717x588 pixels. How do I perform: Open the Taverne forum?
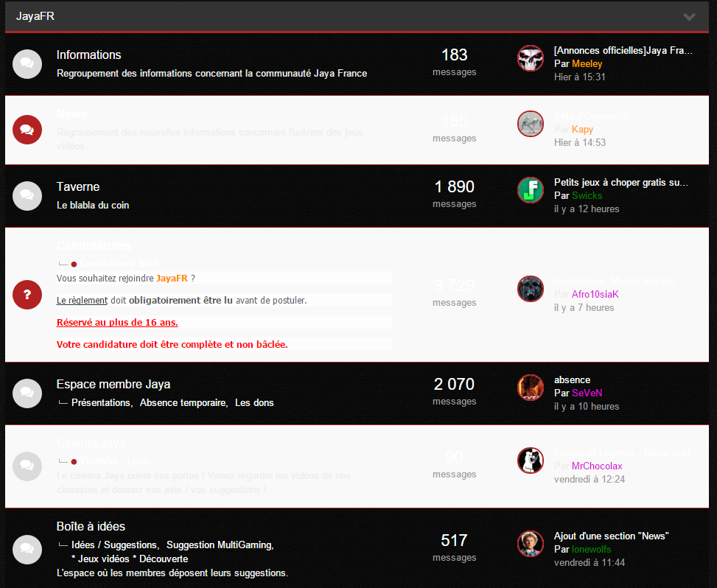click(77, 186)
